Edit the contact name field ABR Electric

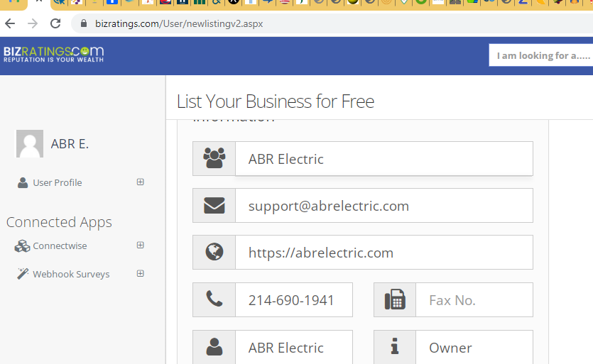294,348
